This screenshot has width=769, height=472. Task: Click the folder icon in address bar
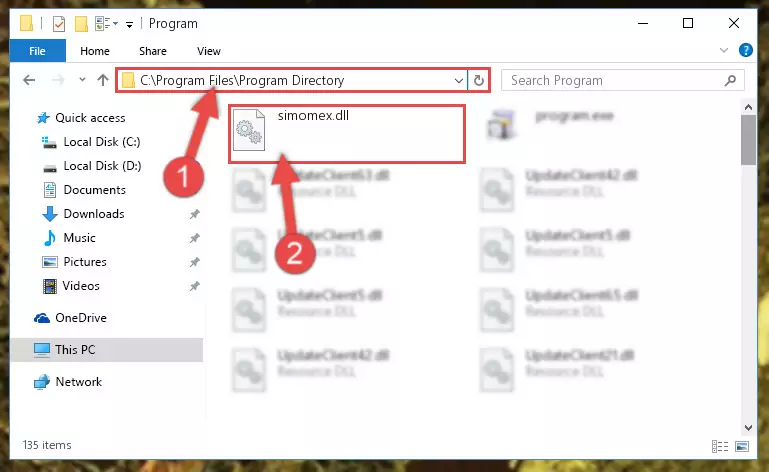tap(128, 80)
